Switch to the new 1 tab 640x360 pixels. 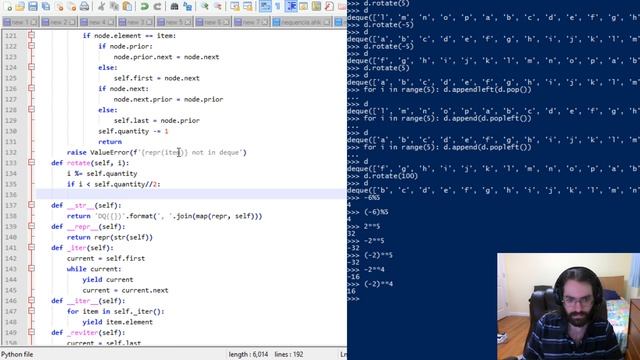click(20, 22)
